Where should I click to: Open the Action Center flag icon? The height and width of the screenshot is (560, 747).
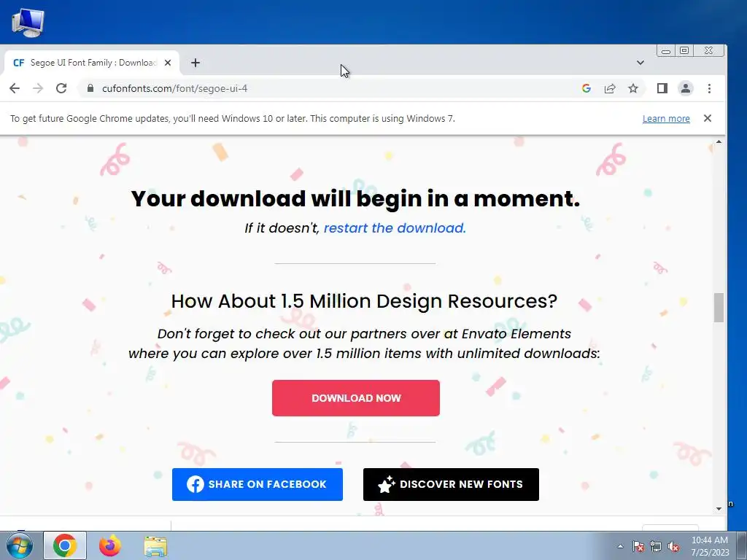click(638, 546)
